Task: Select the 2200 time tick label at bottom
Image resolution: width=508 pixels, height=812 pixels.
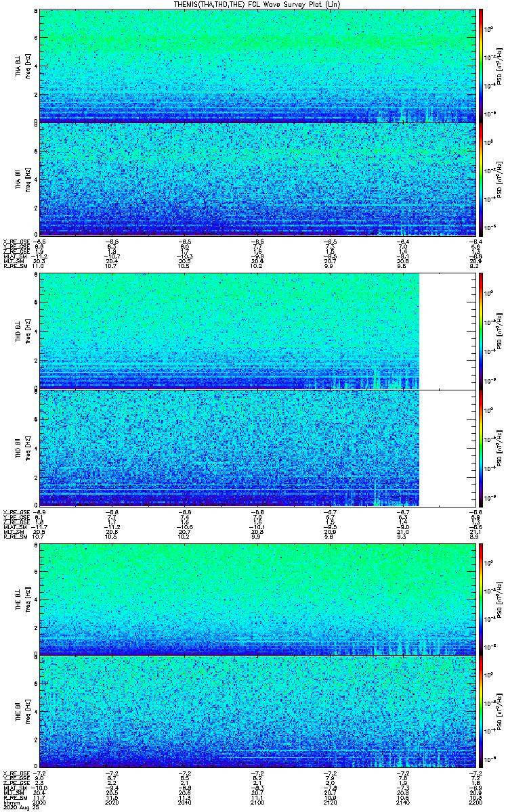Action: pyautogui.click(x=475, y=803)
